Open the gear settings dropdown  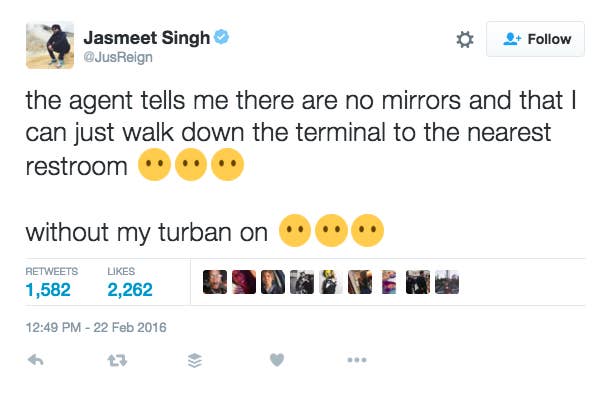click(x=465, y=39)
